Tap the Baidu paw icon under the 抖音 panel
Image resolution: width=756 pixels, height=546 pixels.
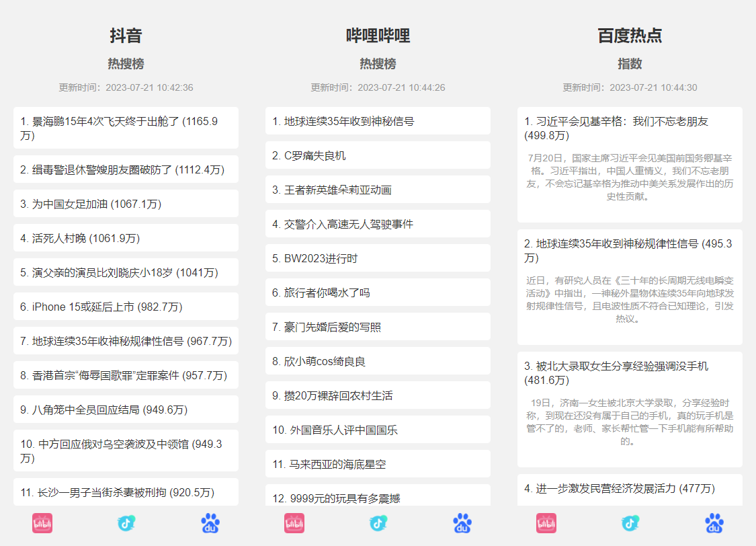click(x=210, y=523)
